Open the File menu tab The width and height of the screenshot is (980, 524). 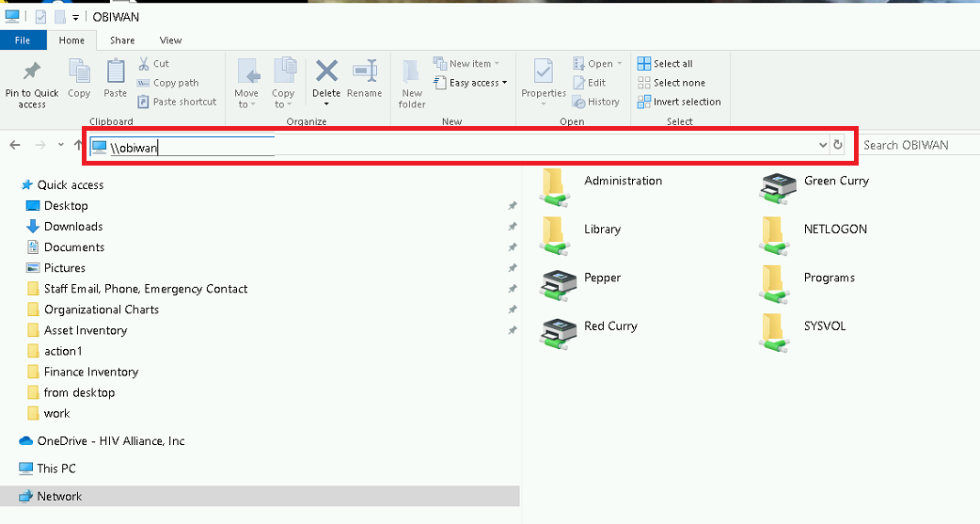pyautogui.click(x=23, y=40)
